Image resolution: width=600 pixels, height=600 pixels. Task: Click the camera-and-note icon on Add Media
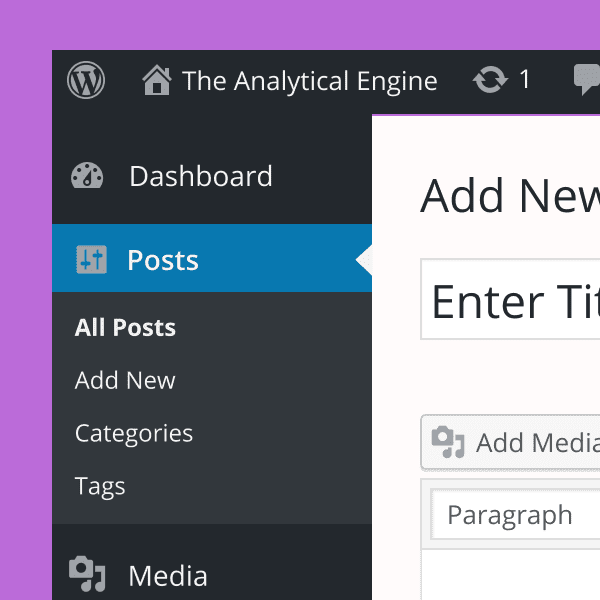coord(448,442)
